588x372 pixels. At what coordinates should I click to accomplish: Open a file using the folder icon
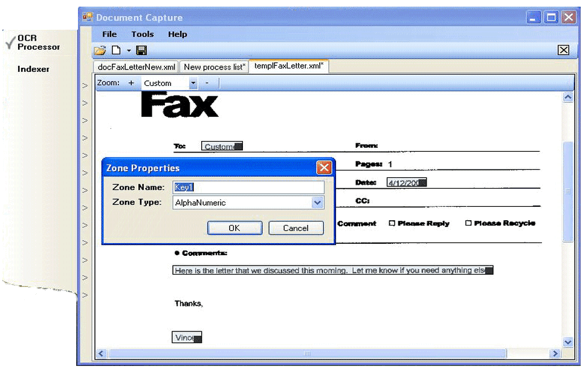(100, 51)
